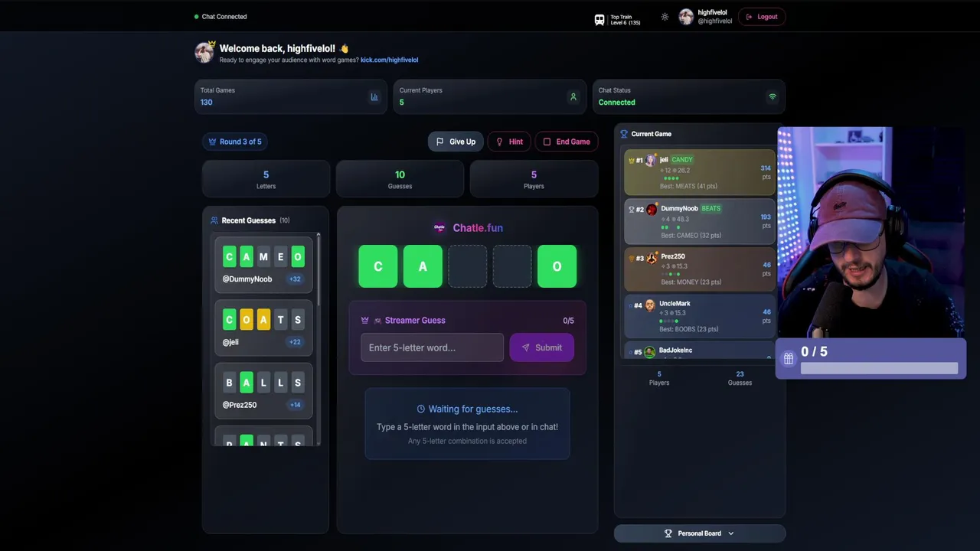This screenshot has height=551, width=980.
Task: Click jeli's avatar in the leaderboard
Action: click(x=651, y=160)
